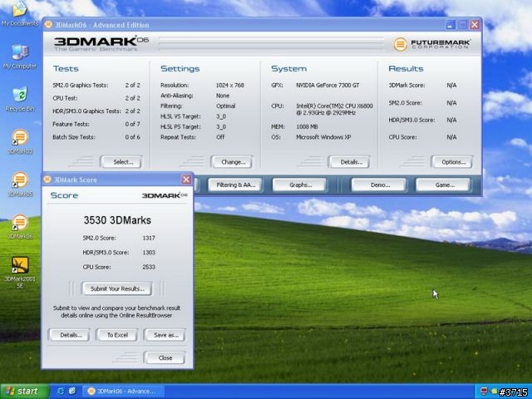This screenshot has height=399, width=532.
Task: Click the Intel Core2 CPU X6800 text
Action: click(334, 109)
